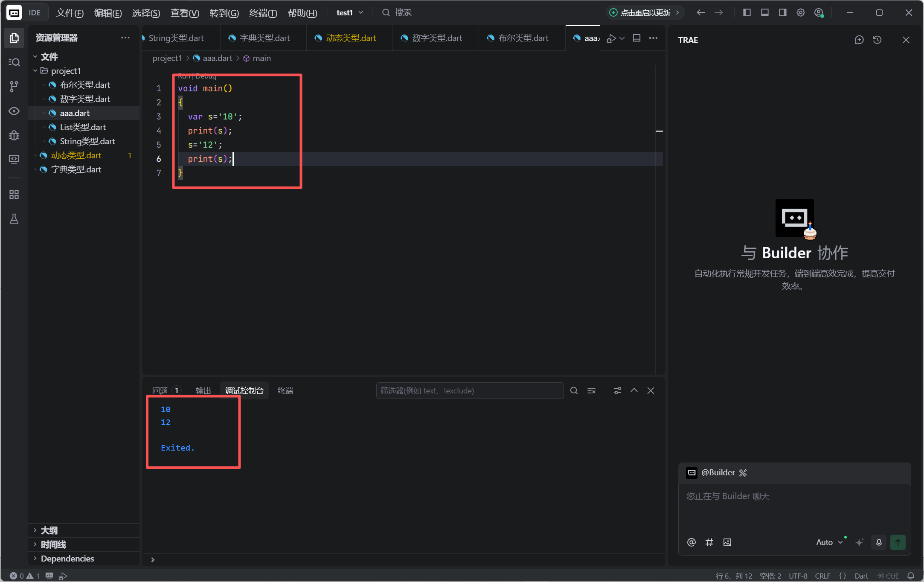
Task: Open the Testing flask icon
Action: 14,219
